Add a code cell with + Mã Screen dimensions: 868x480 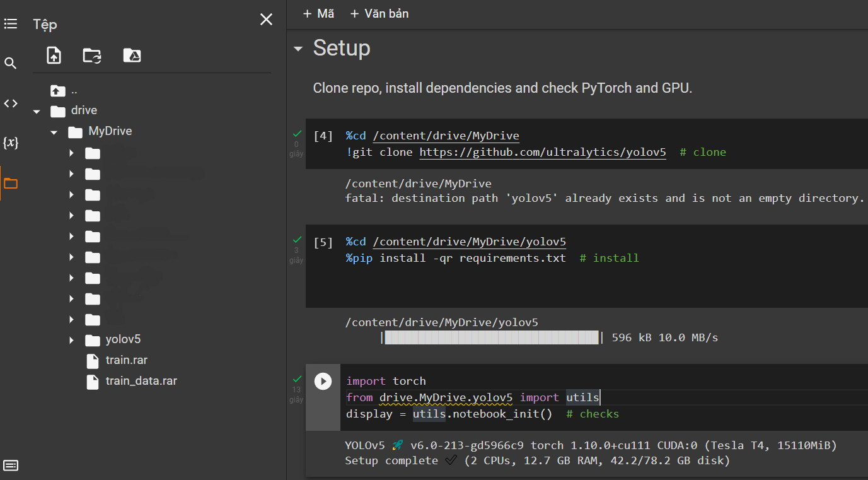click(318, 14)
